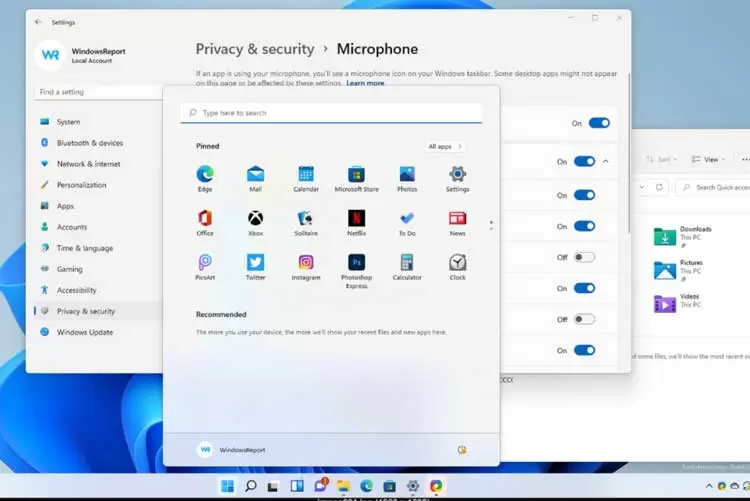The width and height of the screenshot is (750, 501).
Task: Turn off the topmost microphone access toggle
Action: (x=599, y=123)
